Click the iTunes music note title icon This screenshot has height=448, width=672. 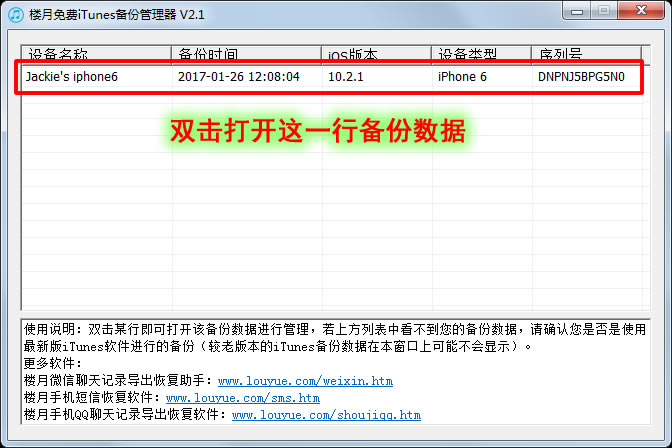point(16,15)
